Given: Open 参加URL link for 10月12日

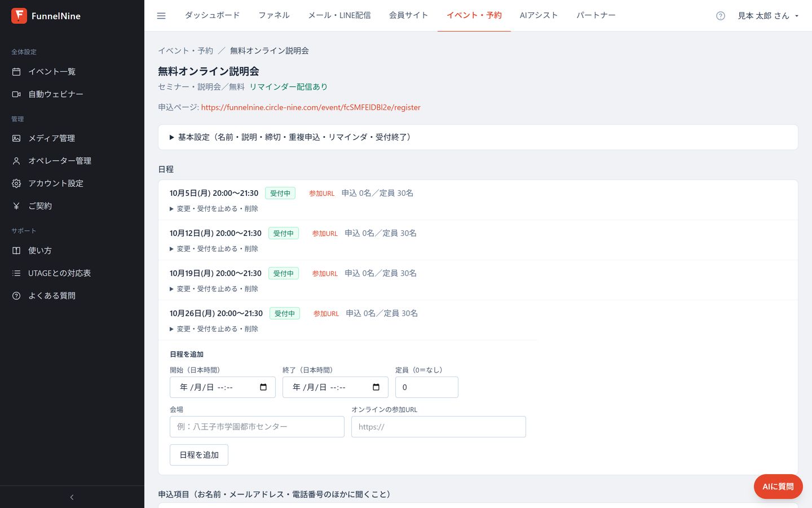Looking at the screenshot, I should (325, 234).
